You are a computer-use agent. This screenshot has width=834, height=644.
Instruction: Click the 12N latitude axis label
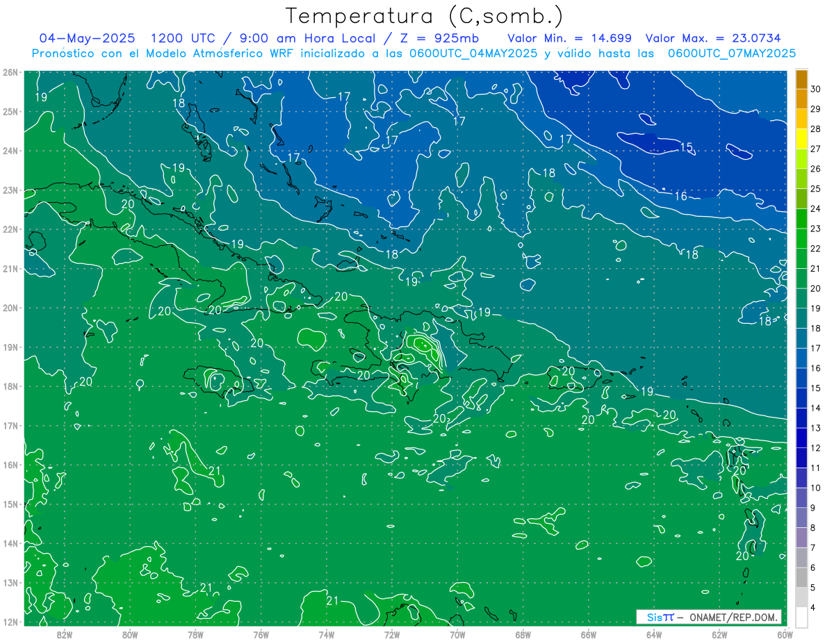tap(10, 622)
